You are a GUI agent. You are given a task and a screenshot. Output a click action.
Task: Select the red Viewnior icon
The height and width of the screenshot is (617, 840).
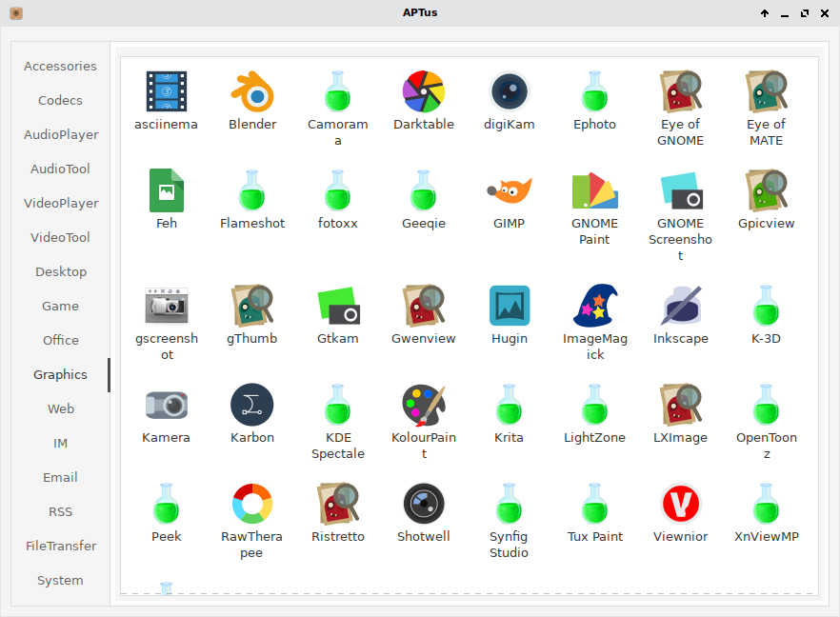tap(680, 504)
